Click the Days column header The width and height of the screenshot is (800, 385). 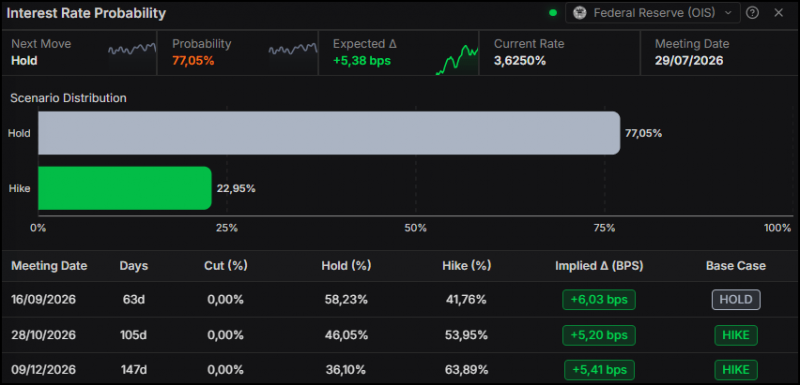pos(134,266)
